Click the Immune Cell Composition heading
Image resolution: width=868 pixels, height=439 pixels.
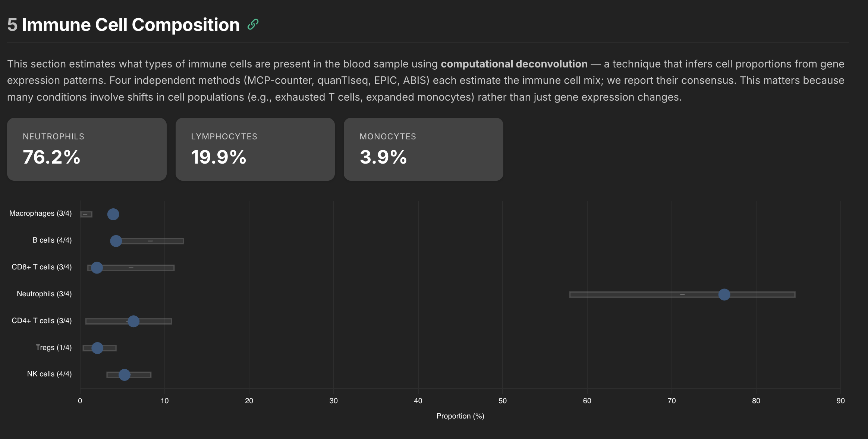[130, 25]
